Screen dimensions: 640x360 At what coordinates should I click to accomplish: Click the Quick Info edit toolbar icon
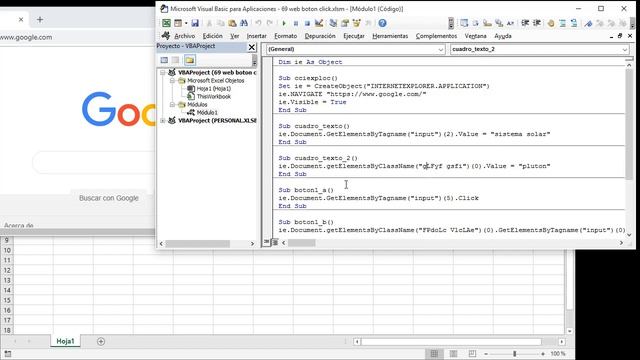487,23
